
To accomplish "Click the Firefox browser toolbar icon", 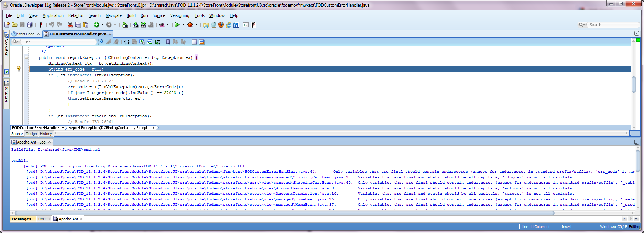I will [221, 25].
